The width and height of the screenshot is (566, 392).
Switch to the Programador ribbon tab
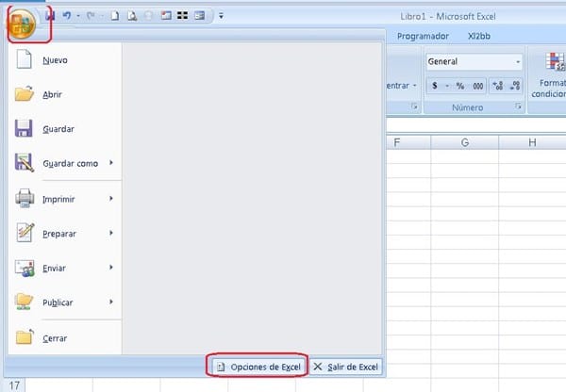[x=423, y=36]
